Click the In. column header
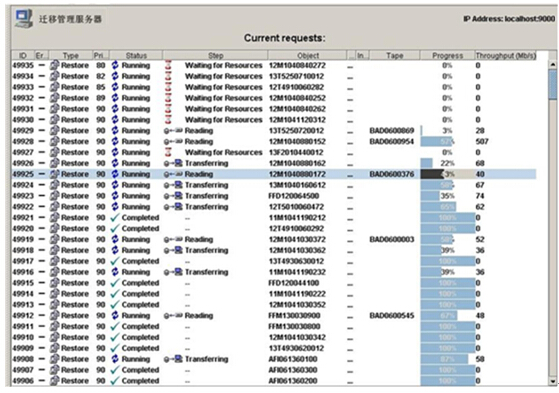 361,55
